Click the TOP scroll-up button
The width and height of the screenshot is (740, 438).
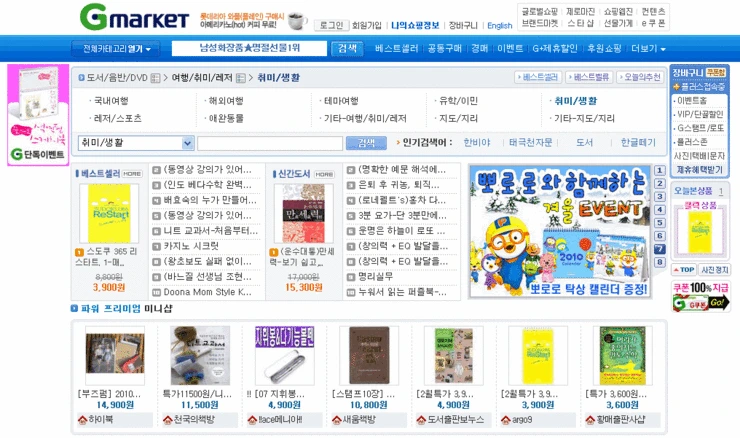[684, 270]
